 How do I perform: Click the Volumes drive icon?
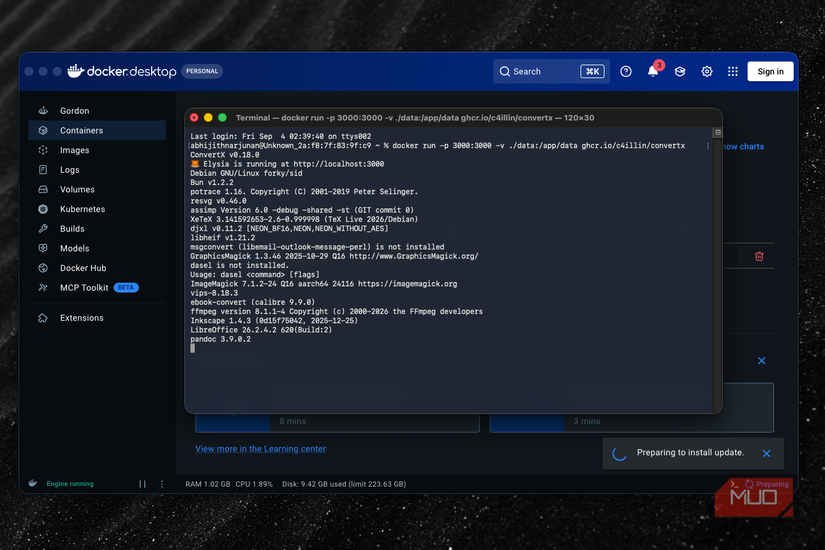(43, 189)
